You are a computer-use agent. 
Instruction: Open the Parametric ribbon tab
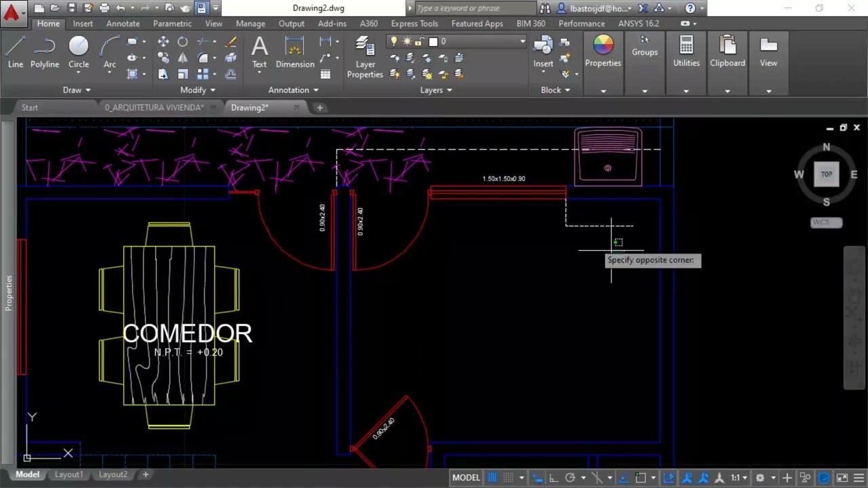coord(172,24)
